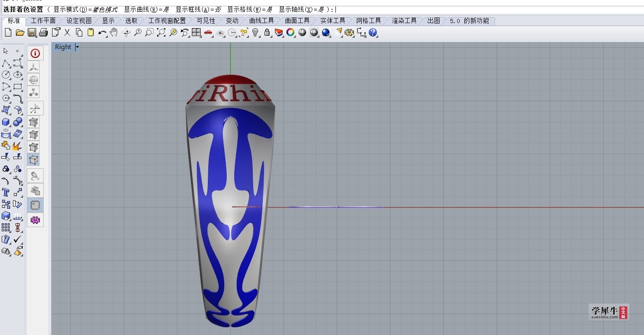Open a file using the folder icon
Image resolution: width=644 pixels, height=335 pixels.
(20, 32)
